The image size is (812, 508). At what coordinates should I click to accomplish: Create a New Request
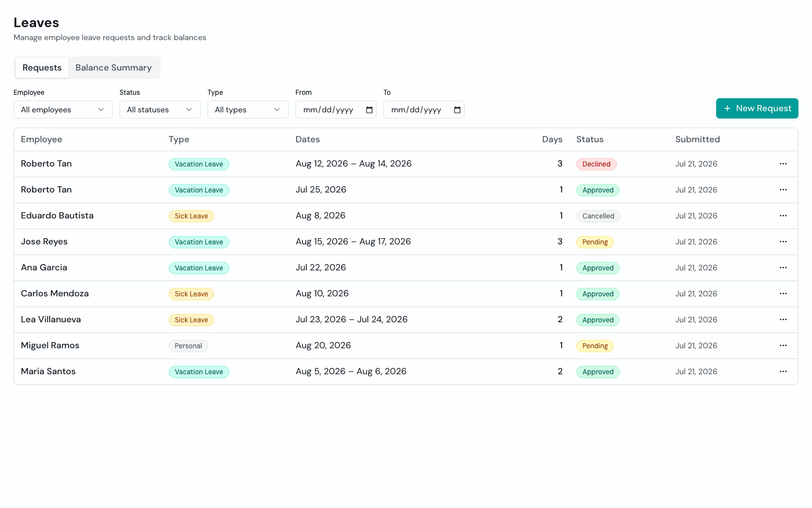(757, 108)
